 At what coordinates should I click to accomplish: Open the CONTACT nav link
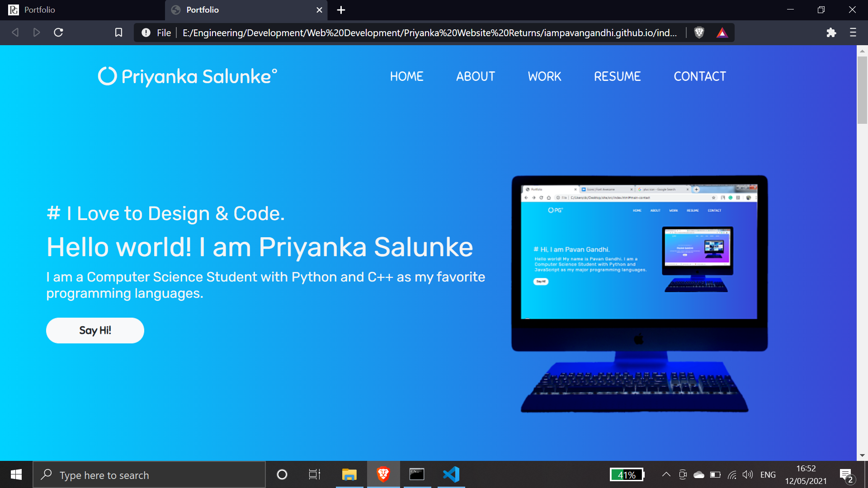tap(699, 76)
